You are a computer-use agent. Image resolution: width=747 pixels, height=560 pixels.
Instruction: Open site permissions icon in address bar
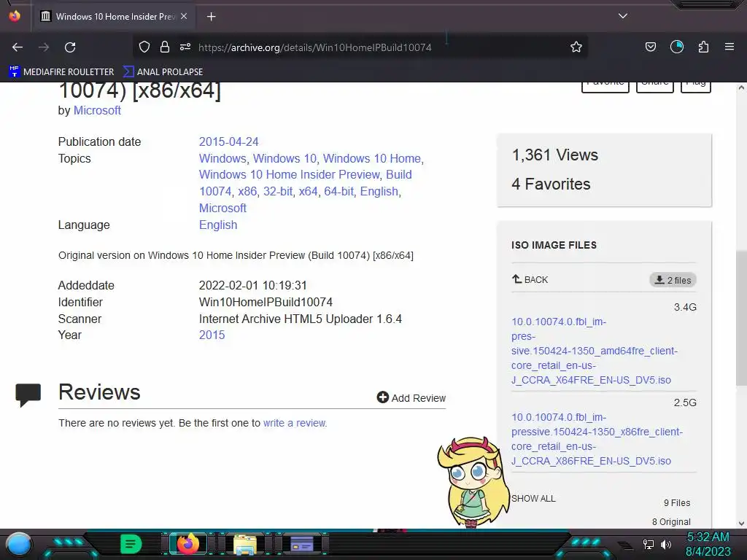pos(185,47)
